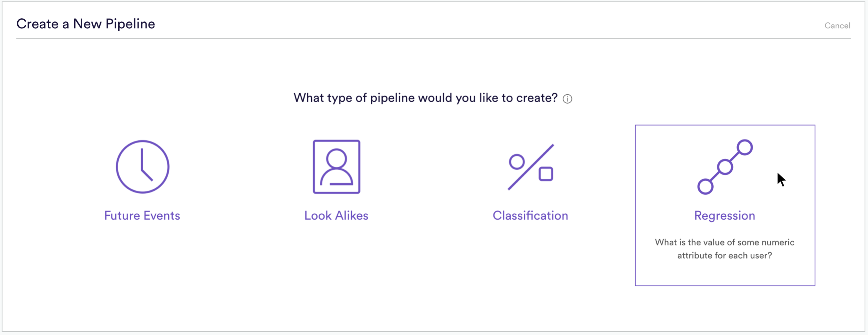868x335 pixels.
Task: Click the small square in the Classification icon
Action: 546,174
